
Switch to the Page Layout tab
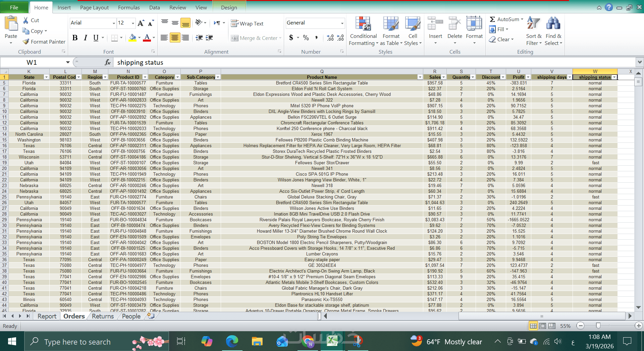tap(94, 7)
